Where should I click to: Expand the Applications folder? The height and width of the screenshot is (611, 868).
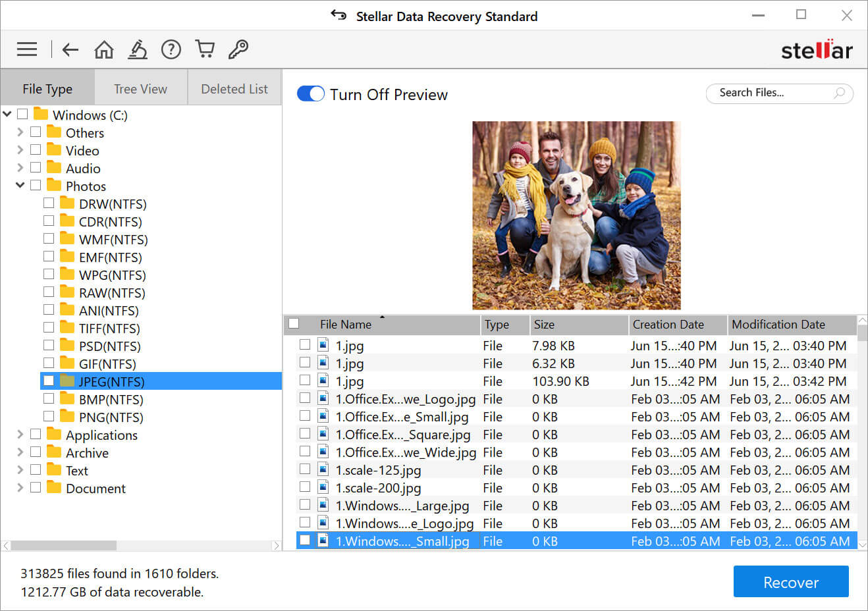[19, 434]
